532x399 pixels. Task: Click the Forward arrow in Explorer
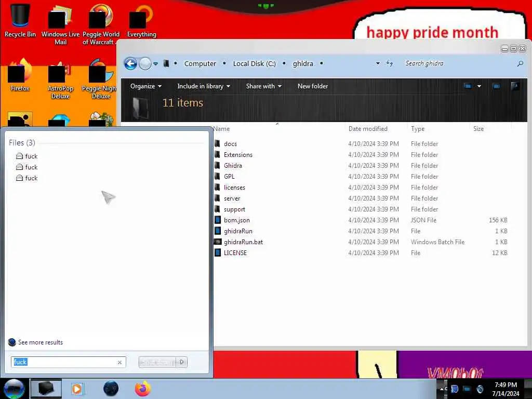click(x=145, y=63)
